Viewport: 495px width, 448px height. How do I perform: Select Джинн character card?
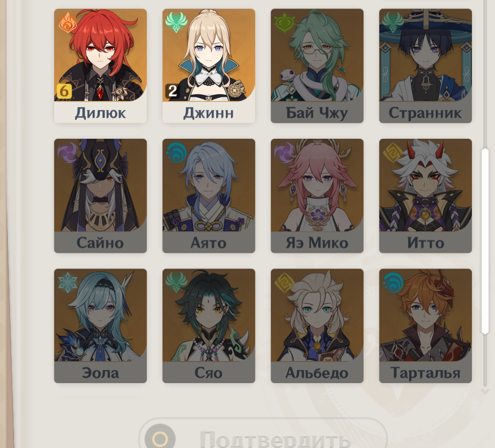coord(209,65)
